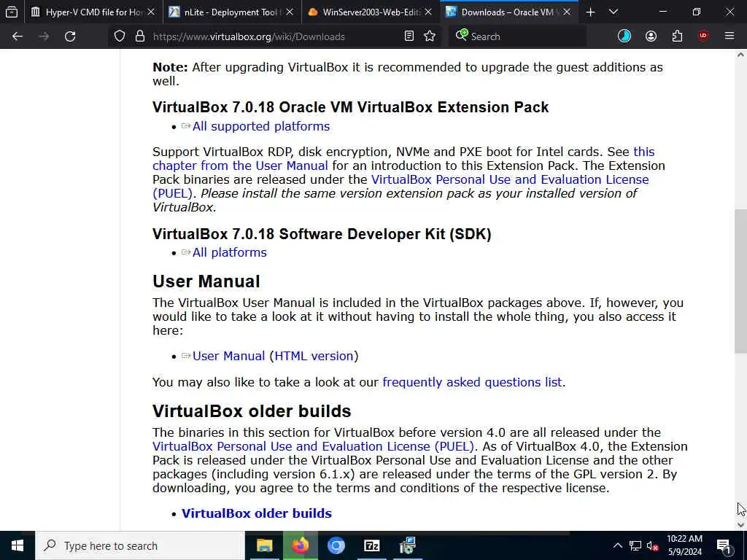Click the muted volume tray icon
The image size is (747, 560).
653,545
